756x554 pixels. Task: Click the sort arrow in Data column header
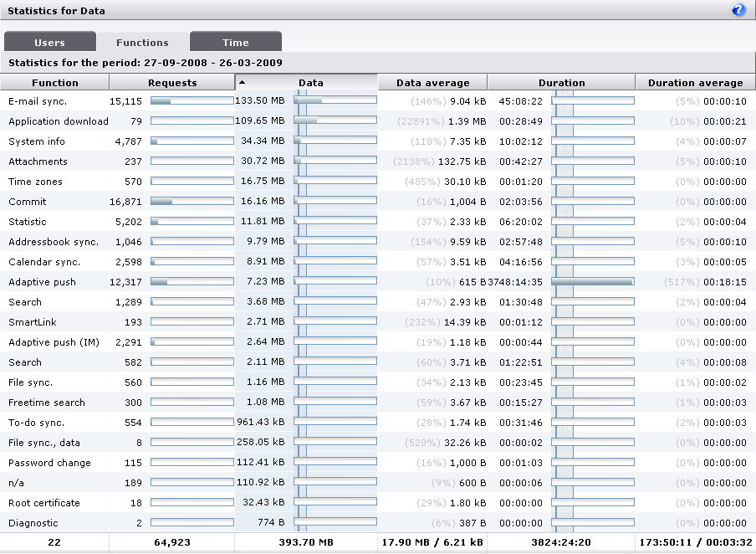tap(243, 82)
